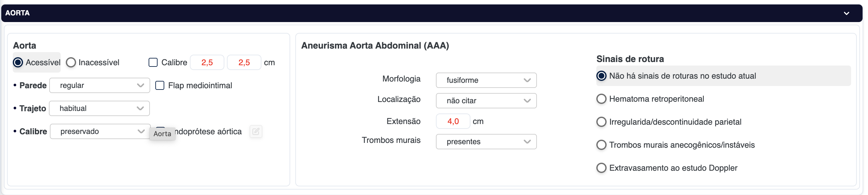Enable the Calibre checkbox
The height and width of the screenshot is (195, 868).
[153, 63]
